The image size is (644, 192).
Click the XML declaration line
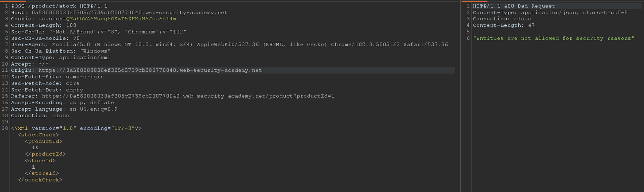76,129
